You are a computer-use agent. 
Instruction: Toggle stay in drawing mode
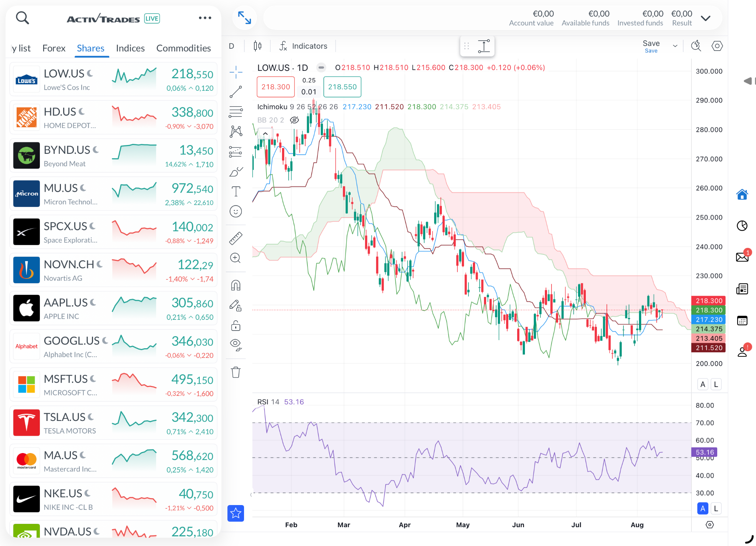236,305
